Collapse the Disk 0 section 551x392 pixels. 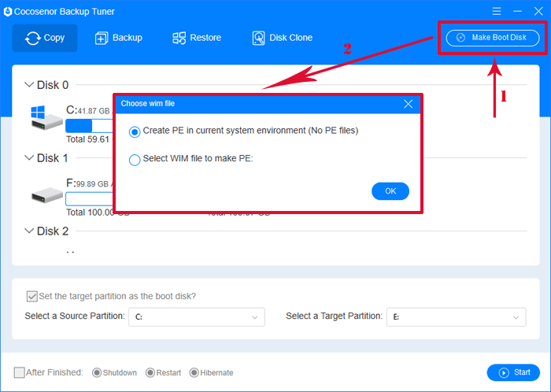(x=29, y=85)
